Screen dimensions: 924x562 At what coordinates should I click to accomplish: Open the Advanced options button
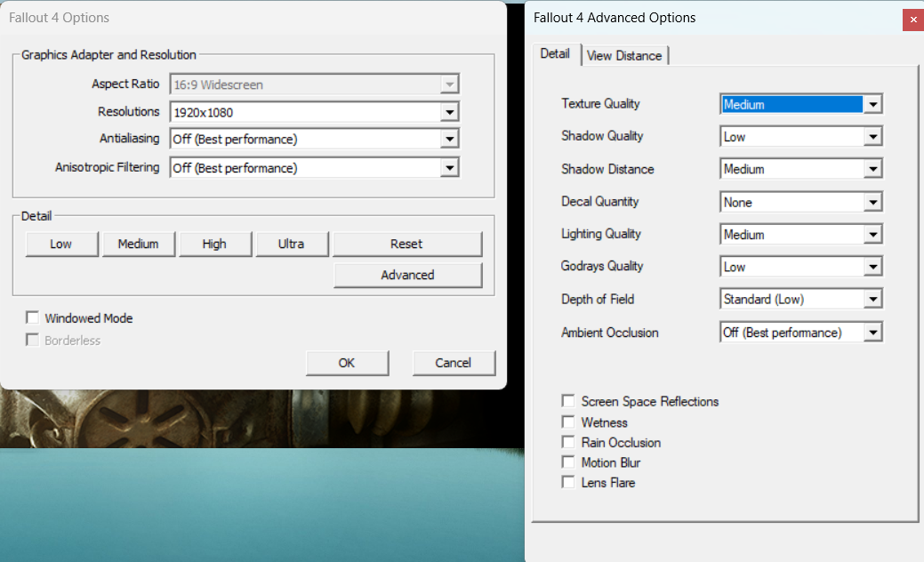tap(408, 275)
